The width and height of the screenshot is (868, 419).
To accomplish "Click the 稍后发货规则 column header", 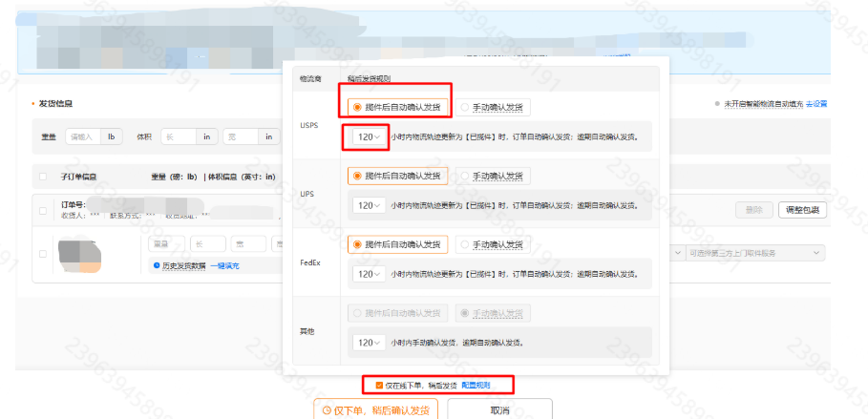I will pos(370,78).
